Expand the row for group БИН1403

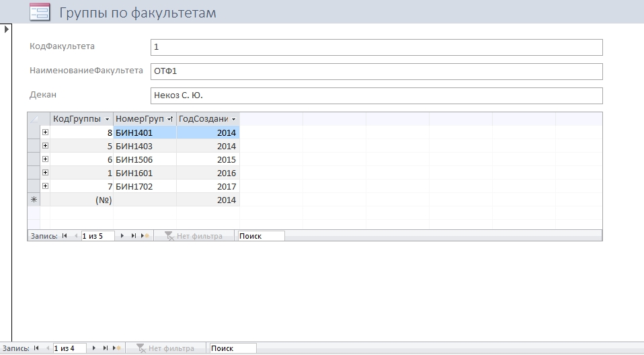pyautogui.click(x=45, y=146)
